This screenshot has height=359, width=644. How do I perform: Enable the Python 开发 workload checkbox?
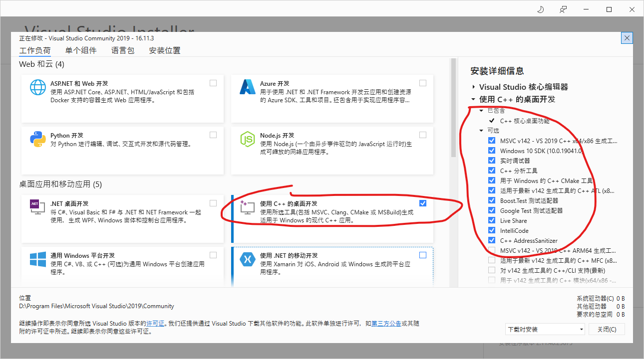pos(213,135)
